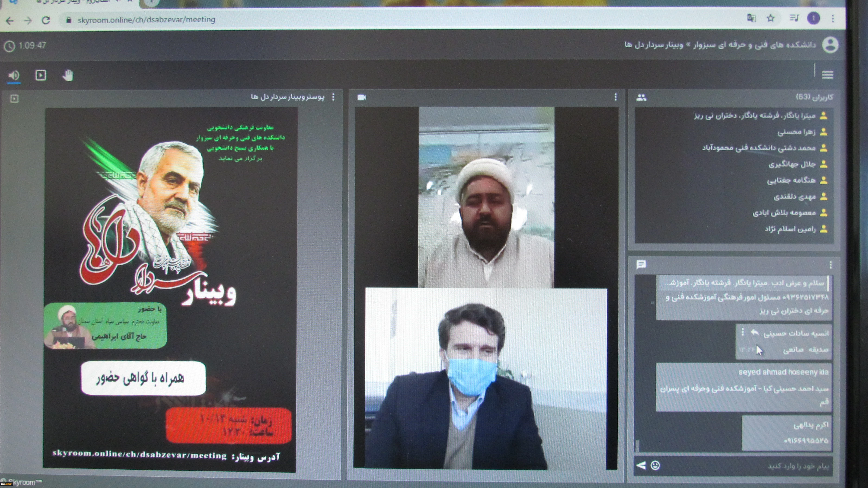Open the emoji picker in chat
Screen dimensions: 868x488
tap(655, 466)
